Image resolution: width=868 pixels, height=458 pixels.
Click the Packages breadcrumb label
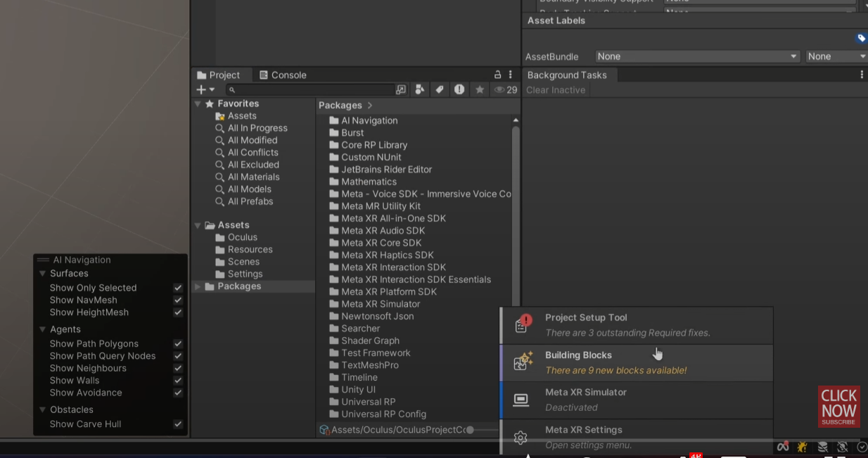[340, 106]
